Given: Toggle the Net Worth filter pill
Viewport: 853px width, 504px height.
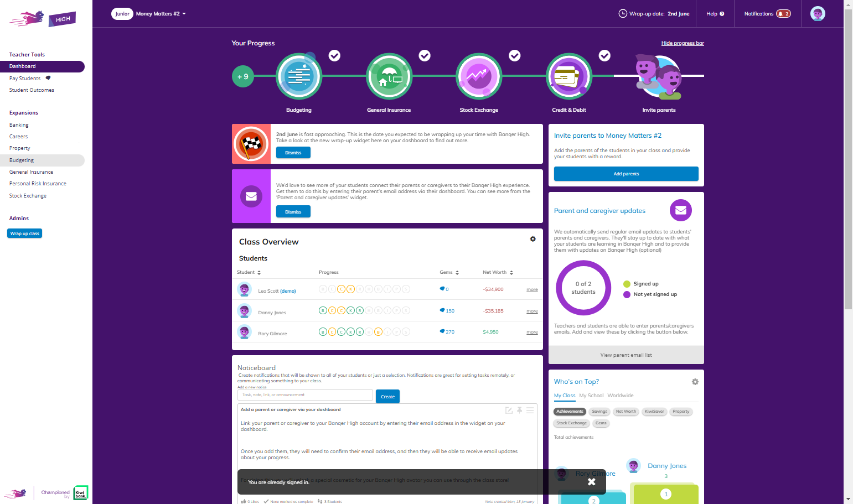Looking at the screenshot, I should [626, 412].
